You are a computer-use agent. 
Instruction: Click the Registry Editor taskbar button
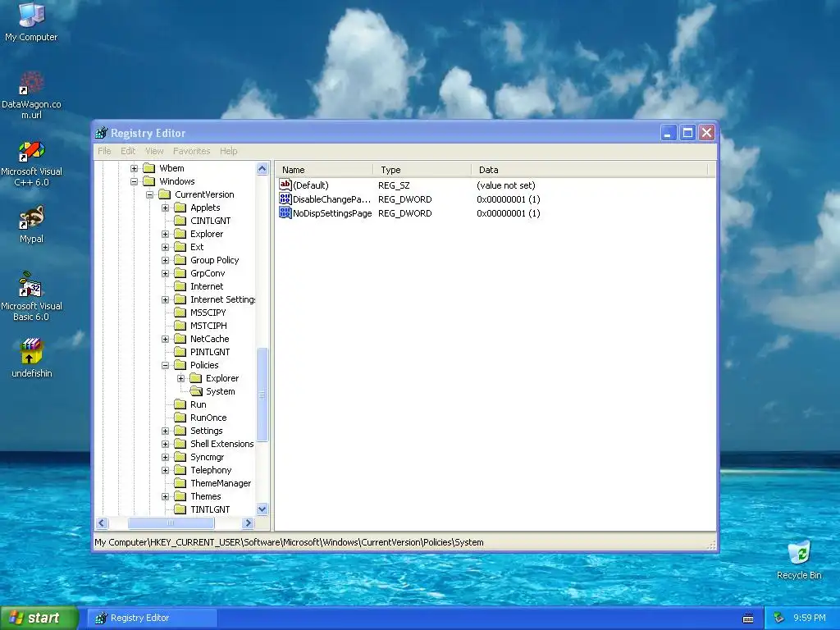point(153,619)
